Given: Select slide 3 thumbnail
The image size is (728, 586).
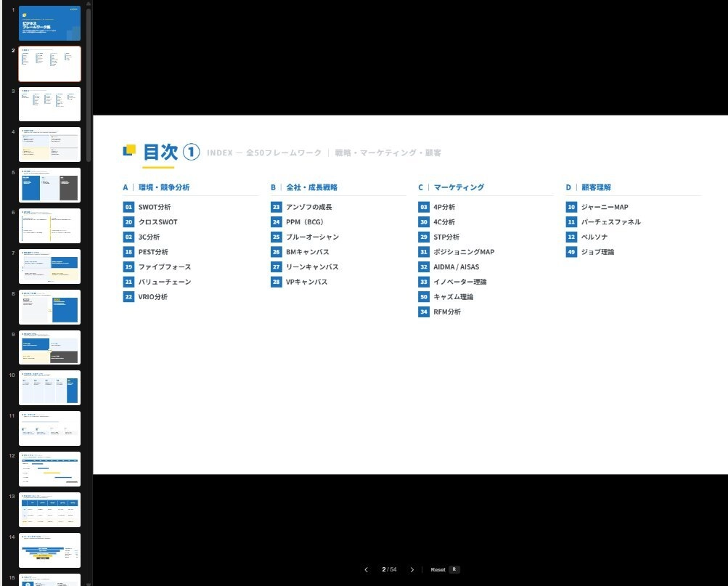Looking at the screenshot, I should [x=49, y=104].
